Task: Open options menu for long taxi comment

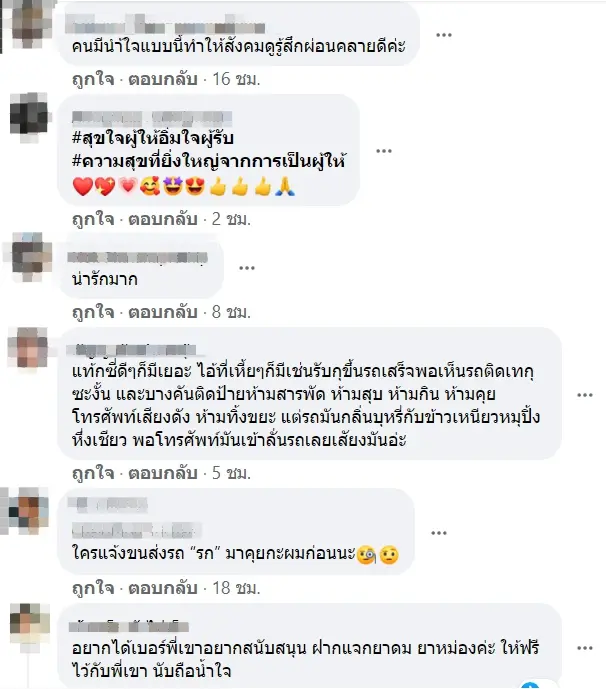Action: pyautogui.click(x=585, y=395)
